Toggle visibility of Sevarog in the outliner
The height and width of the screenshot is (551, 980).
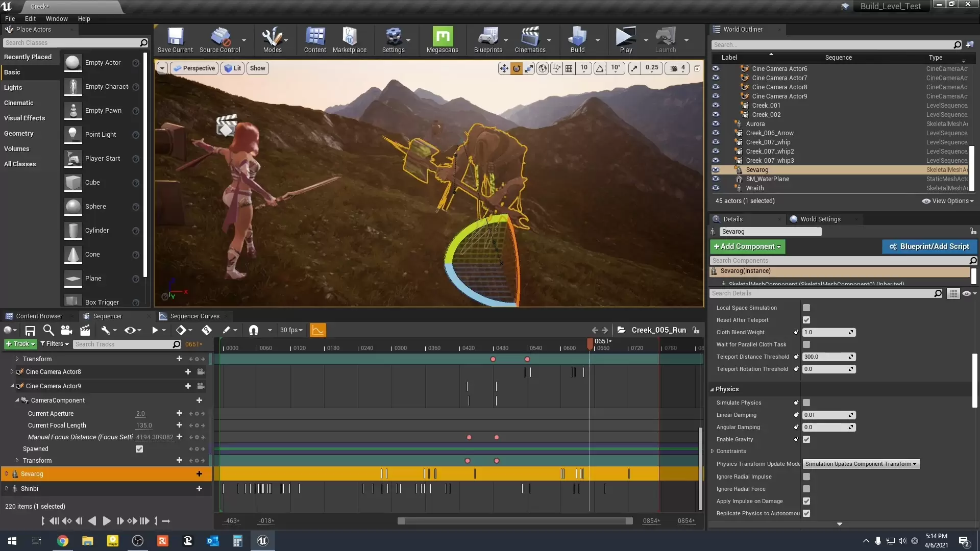716,170
